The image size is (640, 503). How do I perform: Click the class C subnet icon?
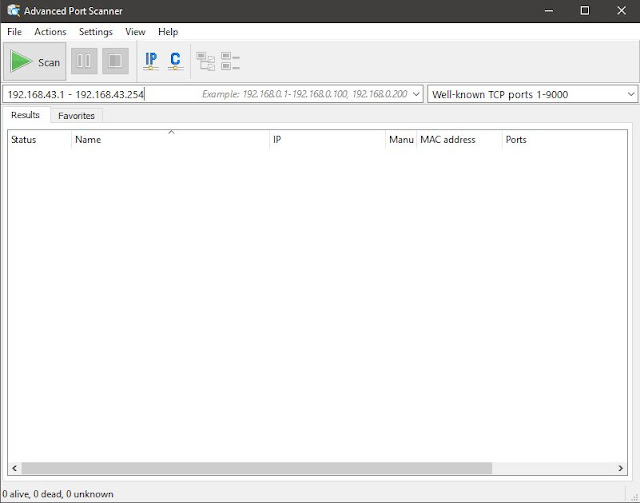click(176, 61)
